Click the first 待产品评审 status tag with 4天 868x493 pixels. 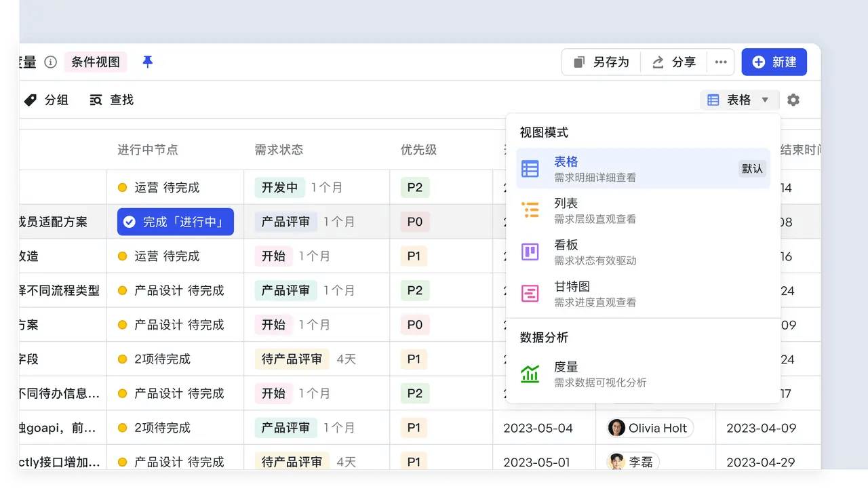[292, 359]
